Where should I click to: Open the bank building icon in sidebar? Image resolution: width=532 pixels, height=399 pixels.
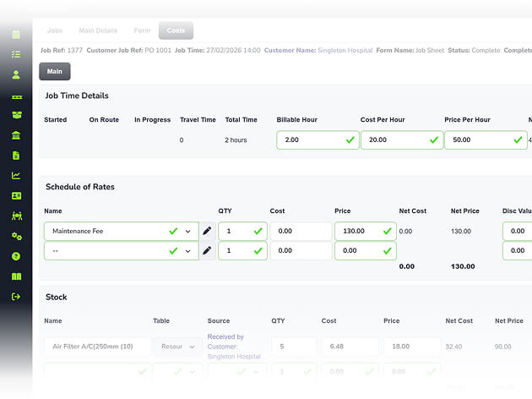click(x=16, y=135)
